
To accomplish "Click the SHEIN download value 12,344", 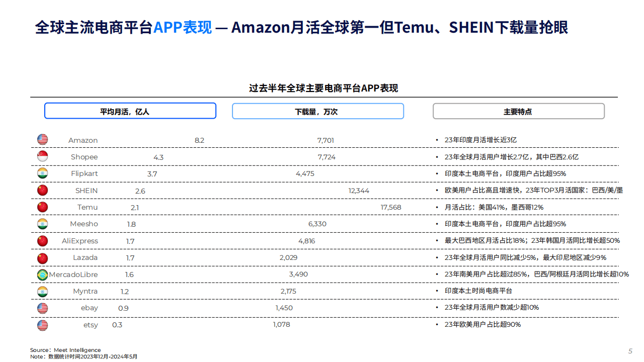I will click(359, 191).
